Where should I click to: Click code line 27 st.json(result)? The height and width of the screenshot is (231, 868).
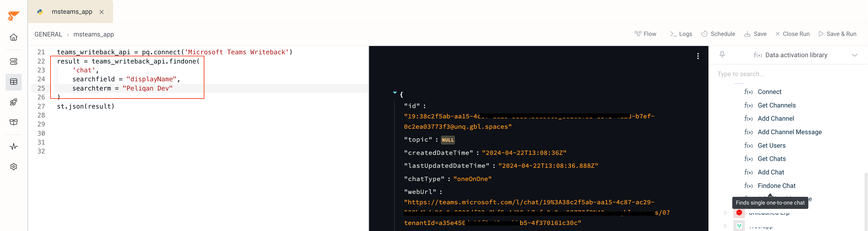click(x=86, y=107)
